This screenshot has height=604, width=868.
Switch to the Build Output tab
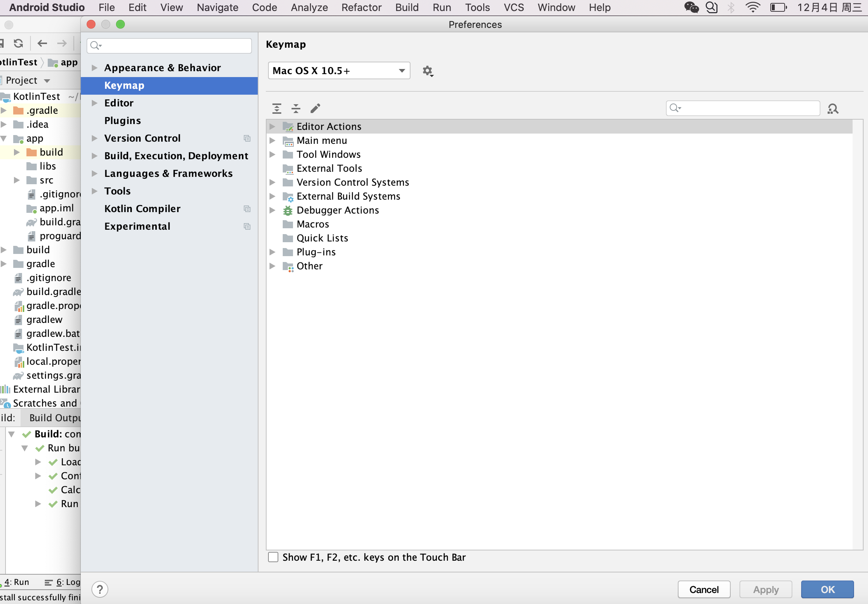(x=54, y=418)
